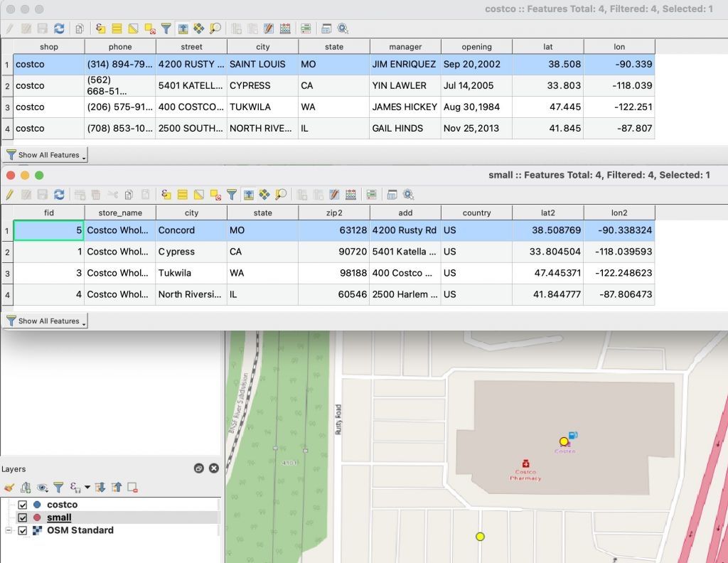This screenshot has height=563, width=728.
Task: Toggle visibility of costco layer
Action: point(22,505)
